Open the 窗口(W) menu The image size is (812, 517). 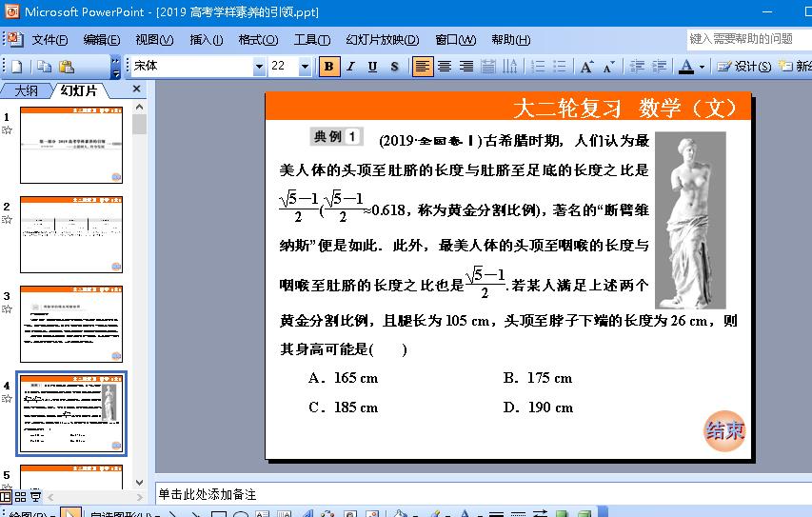tap(455, 40)
